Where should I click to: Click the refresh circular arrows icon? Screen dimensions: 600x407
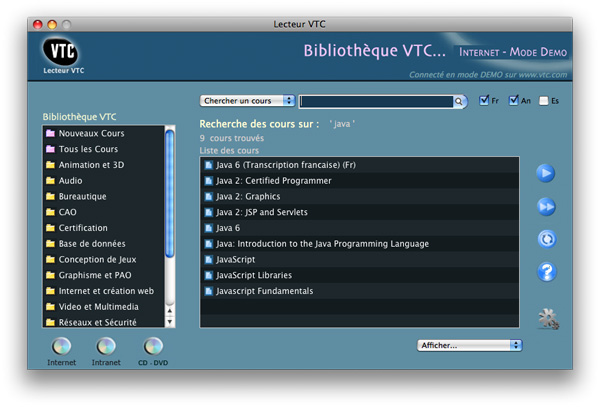click(x=547, y=239)
